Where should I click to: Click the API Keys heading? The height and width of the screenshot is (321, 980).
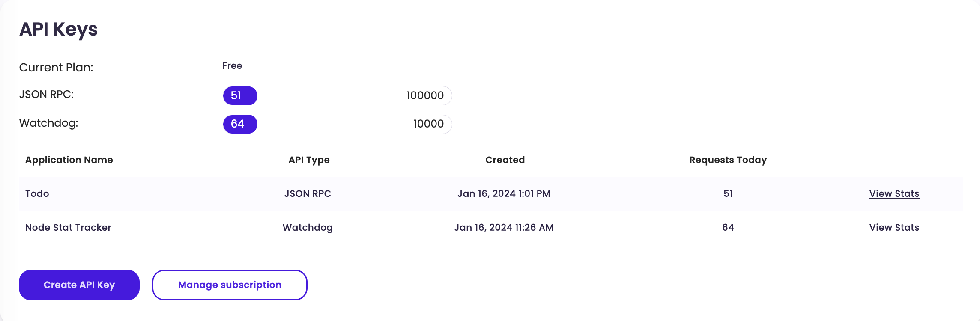(59, 30)
